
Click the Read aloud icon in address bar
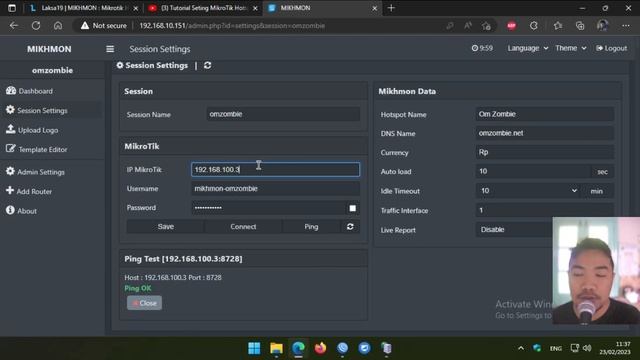468,26
